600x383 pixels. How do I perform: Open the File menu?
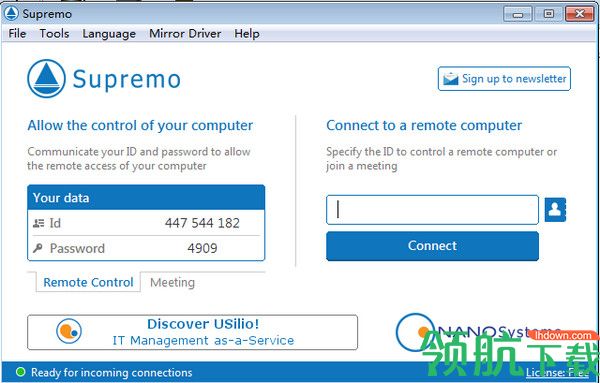tap(17, 34)
